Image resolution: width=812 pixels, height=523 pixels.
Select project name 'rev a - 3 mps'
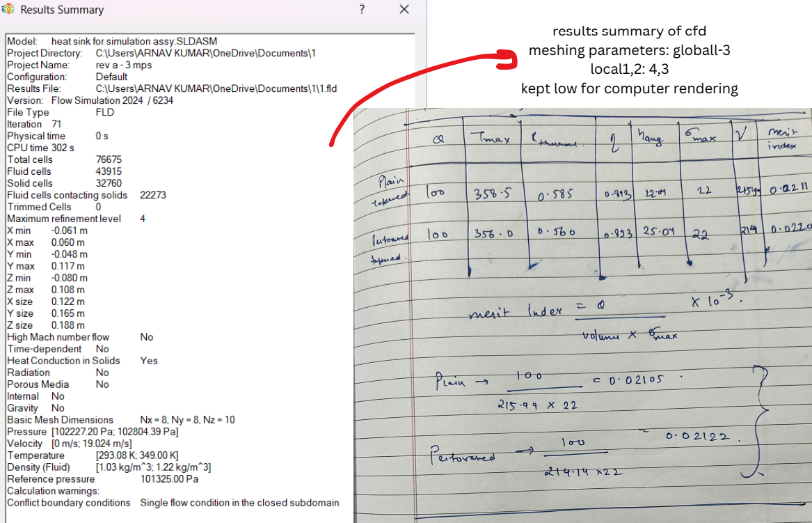point(124,65)
